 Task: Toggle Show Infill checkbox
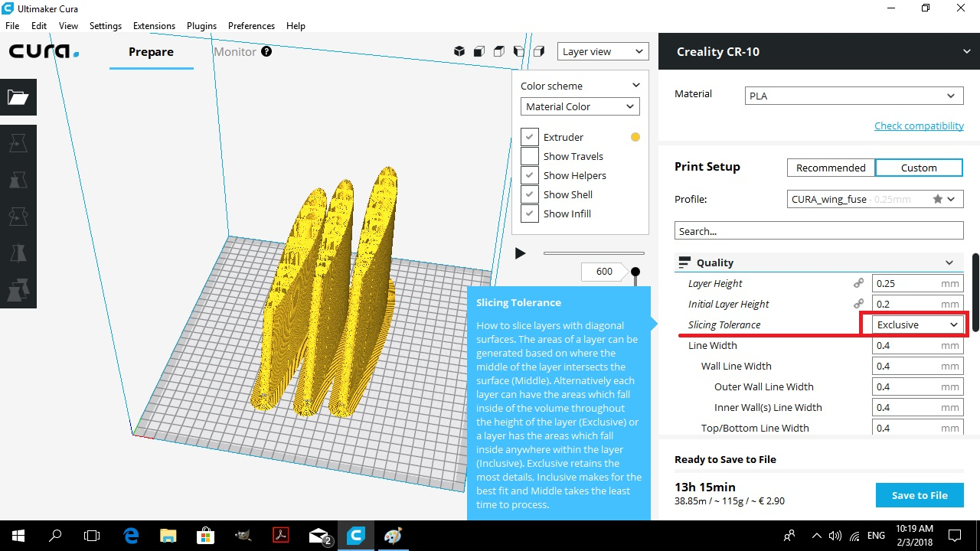pos(530,214)
